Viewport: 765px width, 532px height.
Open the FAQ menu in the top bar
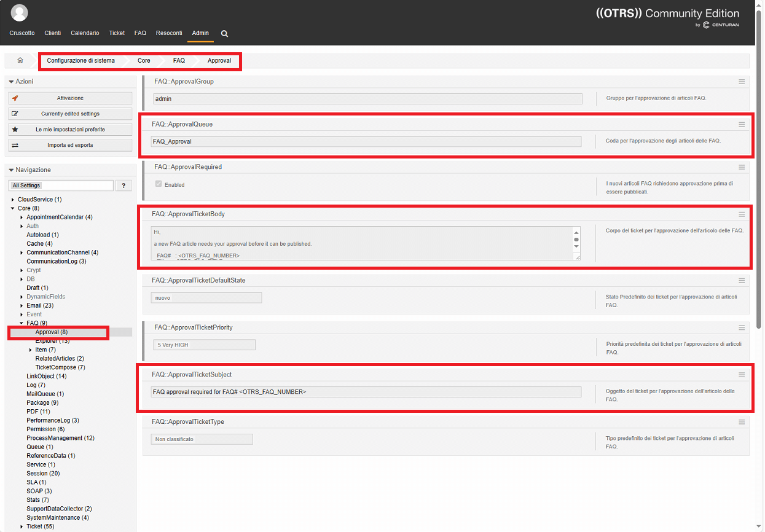140,33
